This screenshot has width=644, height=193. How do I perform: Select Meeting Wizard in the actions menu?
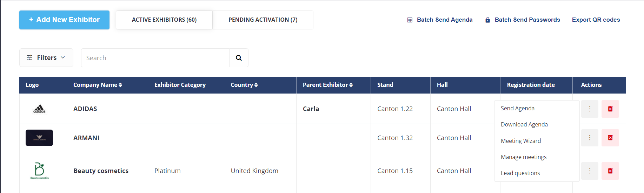pos(521,141)
